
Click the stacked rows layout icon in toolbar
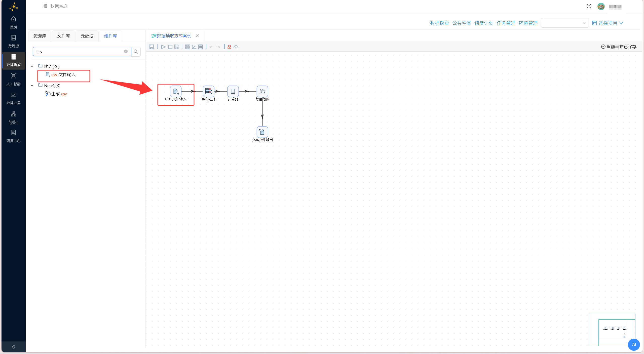pyautogui.click(x=187, y=47)
